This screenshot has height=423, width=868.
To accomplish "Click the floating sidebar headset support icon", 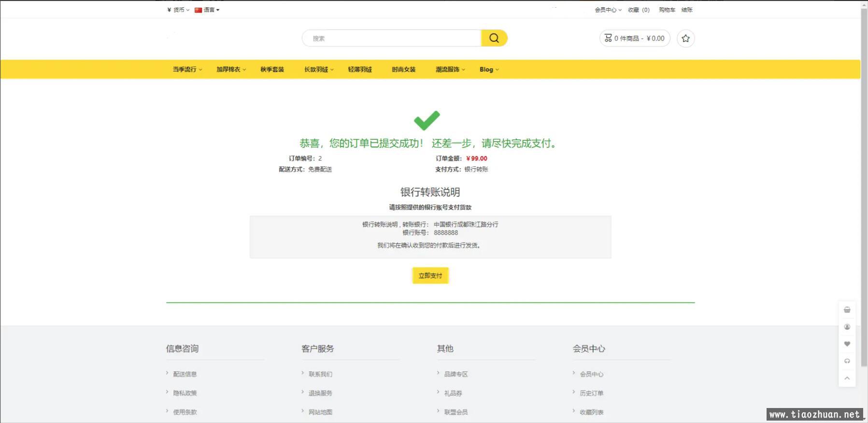I will [x=847, y=361].
